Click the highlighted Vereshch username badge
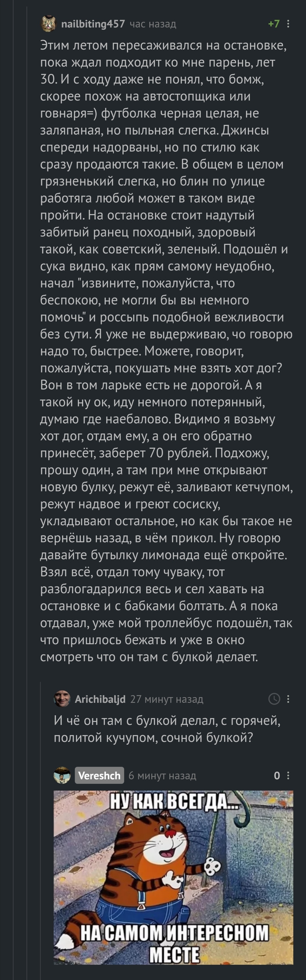Viewport: 306px width, 980px height. tap(99, 775)
